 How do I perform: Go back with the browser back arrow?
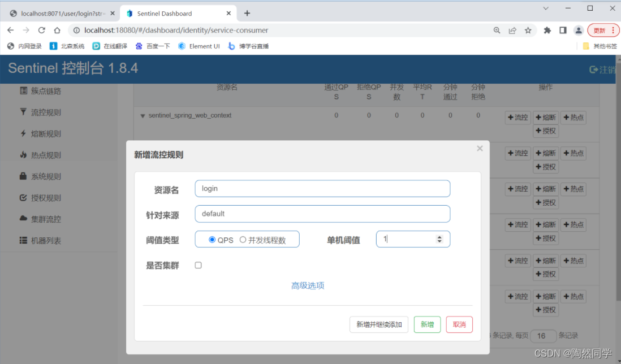11,30
